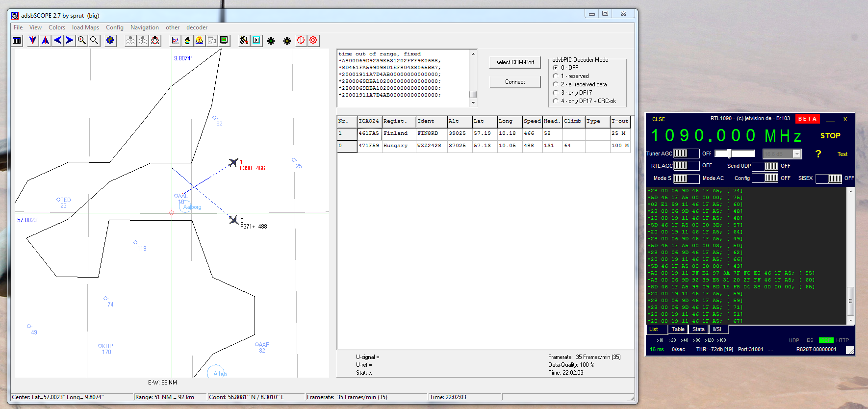Open the Navigation menu
868x409 pixels.
[144, 27]
